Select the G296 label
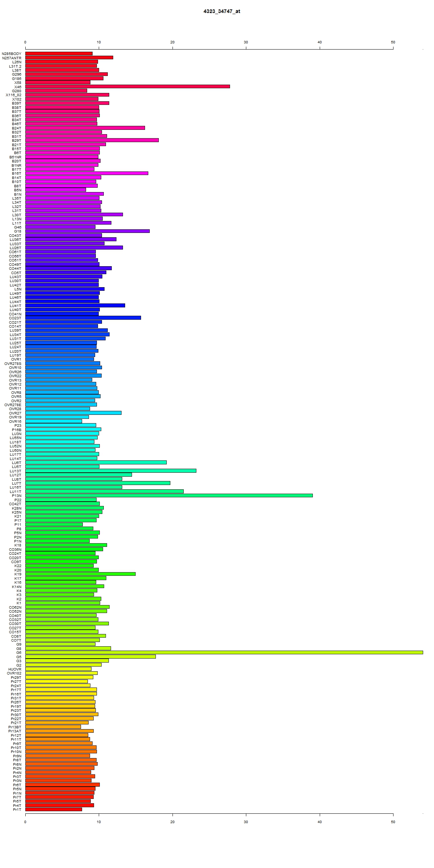This screenshot has height=868, width=434. pyautogui.click(x=17, y=74)
